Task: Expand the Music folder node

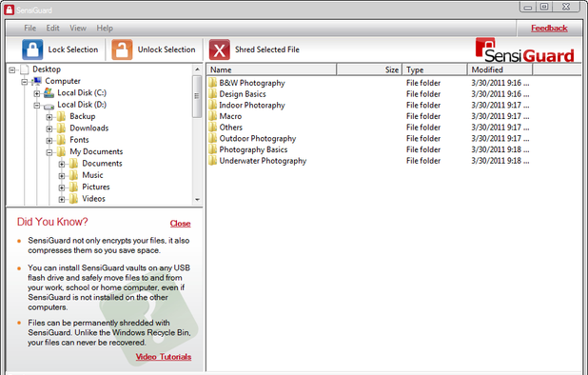Action: [62, 176]
